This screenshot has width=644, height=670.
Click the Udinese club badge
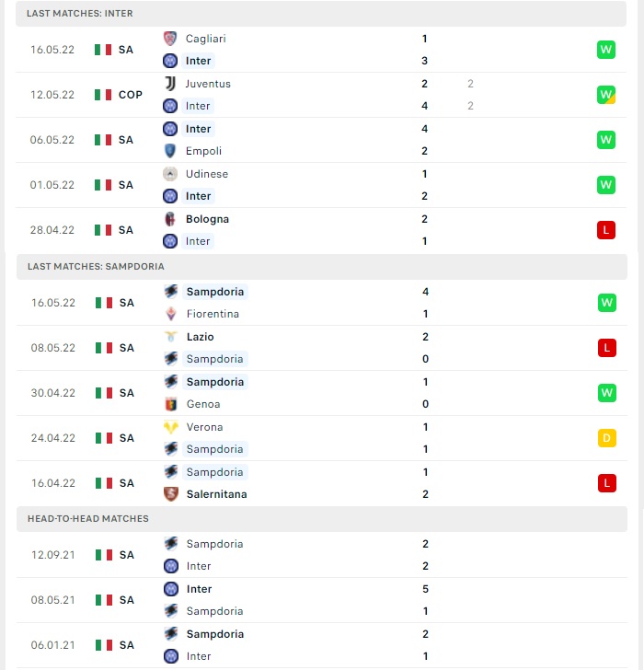[x=170, y=174]
